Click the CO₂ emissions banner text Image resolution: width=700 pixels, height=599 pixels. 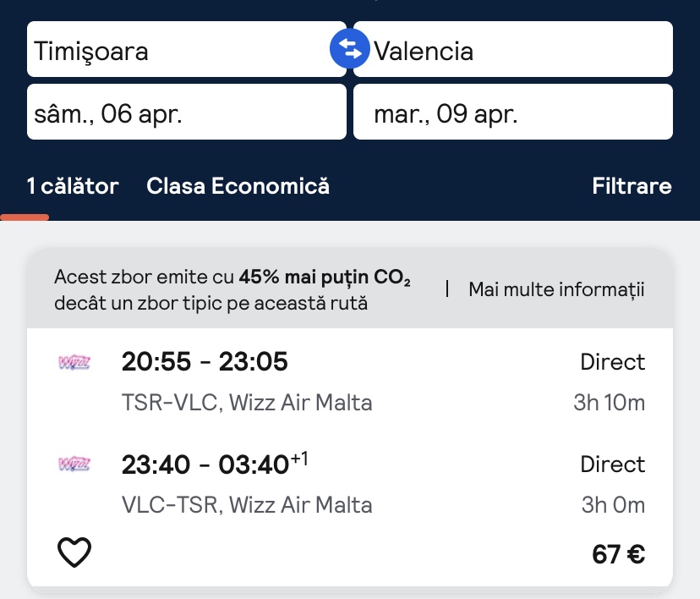coord(232,289)
